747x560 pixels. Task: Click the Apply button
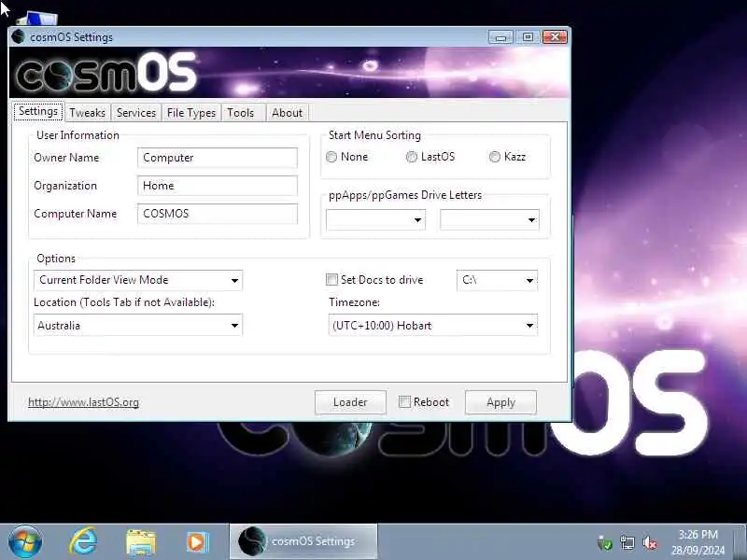click(500, 402)
